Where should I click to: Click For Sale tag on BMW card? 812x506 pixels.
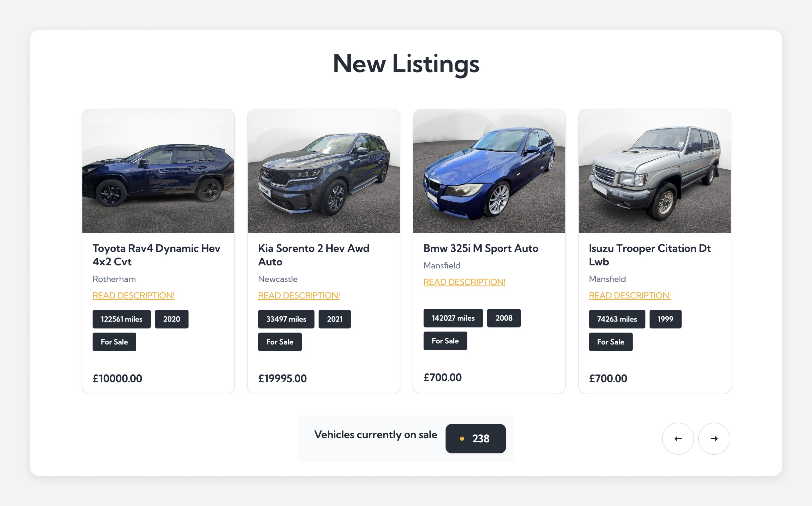[x=445, y=341]
